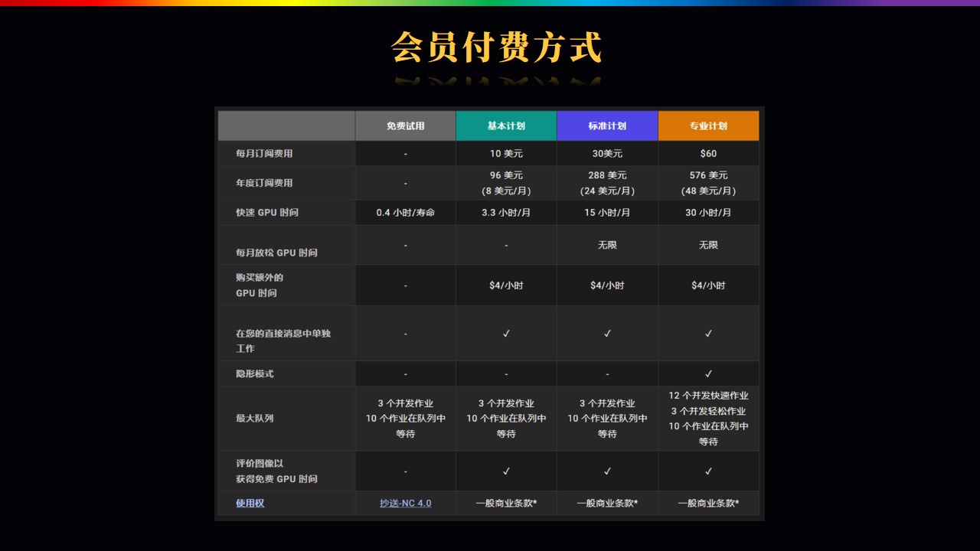Screen dimensions: 980x551
Task: Click the orange 专业计划 plan header
Action: [x=708, y=126]
